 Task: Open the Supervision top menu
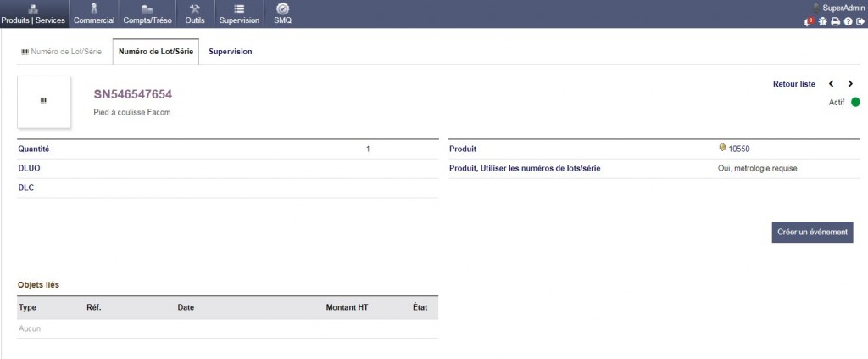(x=239, y=14)
